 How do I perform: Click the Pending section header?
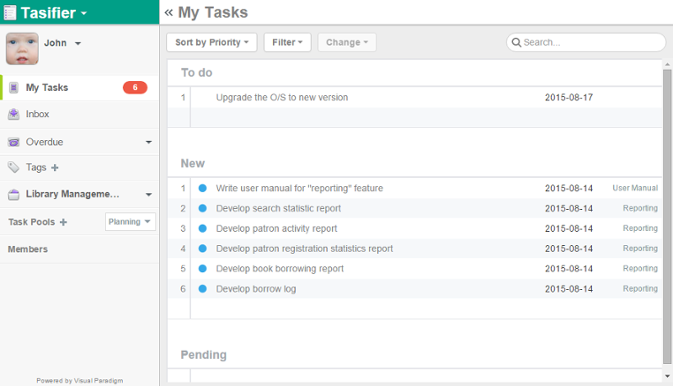pyautogui.click(x=203, y=355)
